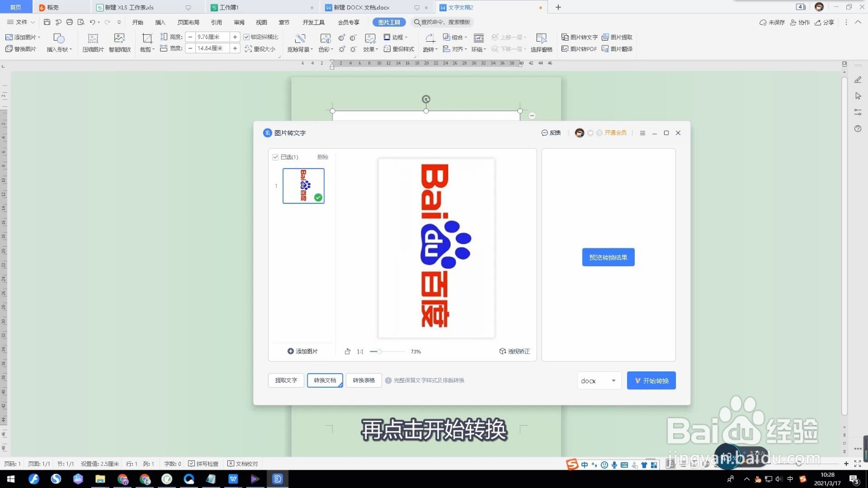The image size is (868, 488).
Task: Click 预览转换结果 preview result button
Action: (x=608, y=258)
